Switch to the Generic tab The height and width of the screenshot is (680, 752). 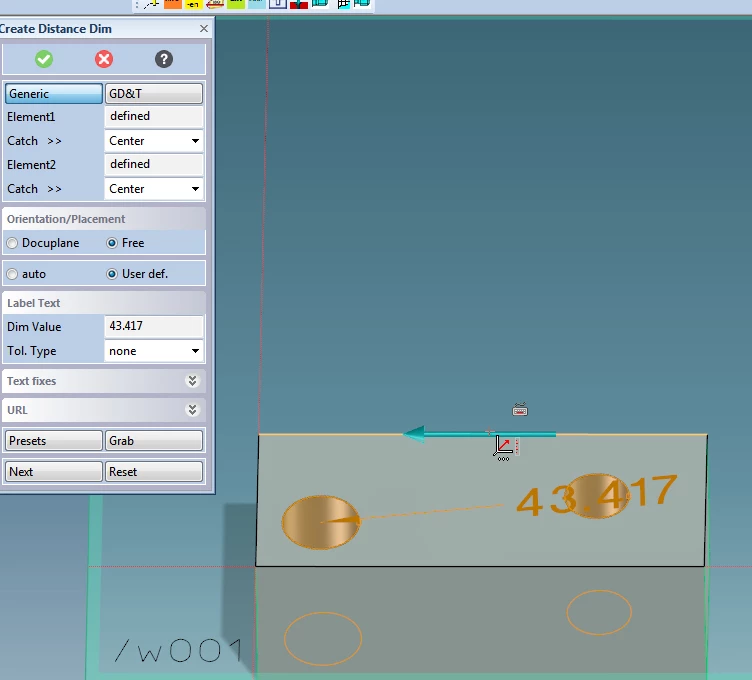pyautogui.click(x=54, y=94)
